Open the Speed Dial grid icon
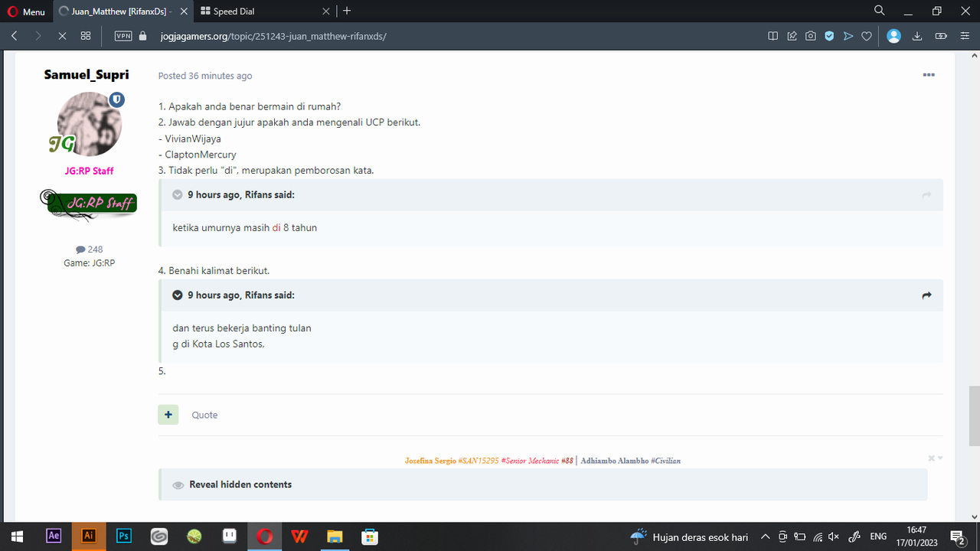The height and width of the screenshot is (551, 980). coord(86,36)
